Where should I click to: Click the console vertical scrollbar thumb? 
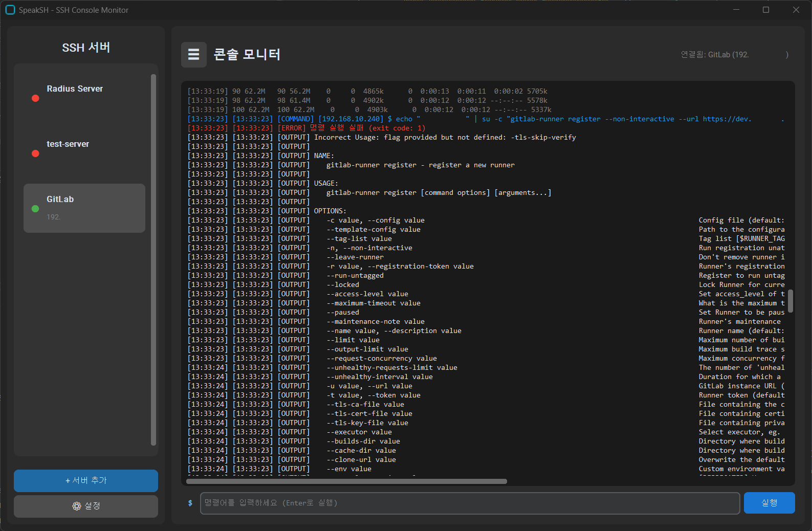tap(791, 301)
